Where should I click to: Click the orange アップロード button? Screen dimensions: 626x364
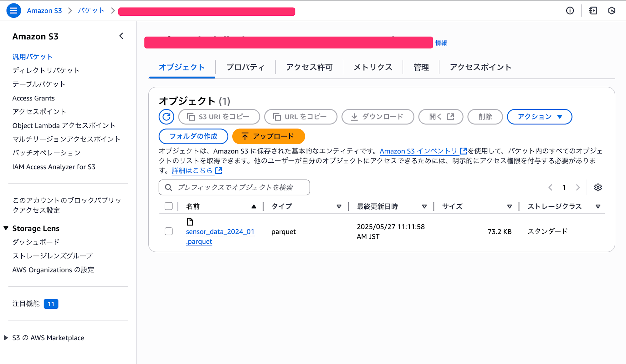[269, 136]
